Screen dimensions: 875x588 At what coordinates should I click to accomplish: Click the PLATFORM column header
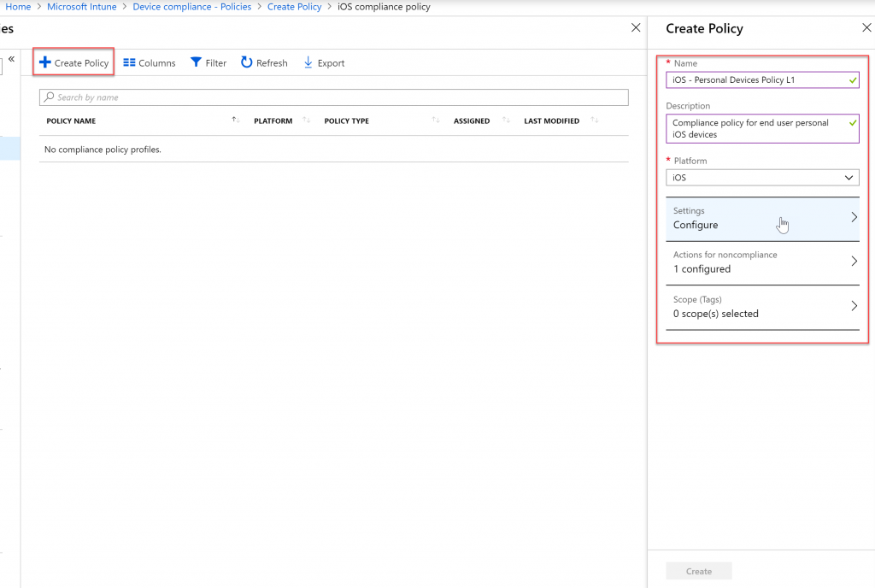(273, 121)
